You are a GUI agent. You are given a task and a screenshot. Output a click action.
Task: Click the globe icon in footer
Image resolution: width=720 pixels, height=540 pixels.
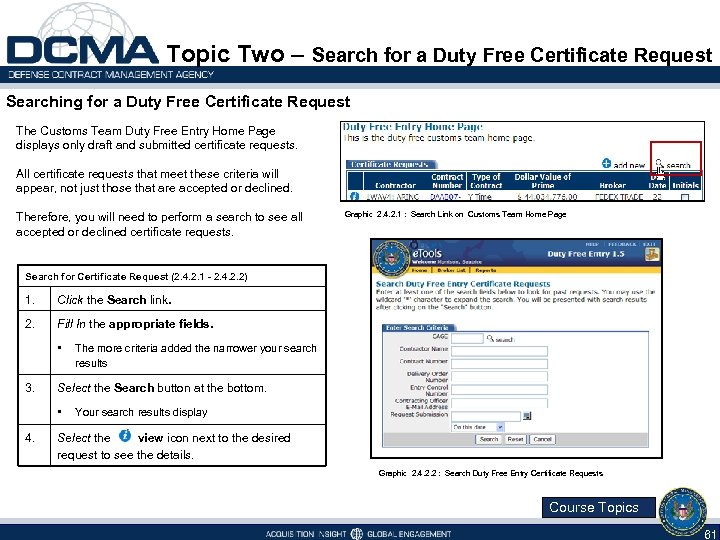coord(356,533)
